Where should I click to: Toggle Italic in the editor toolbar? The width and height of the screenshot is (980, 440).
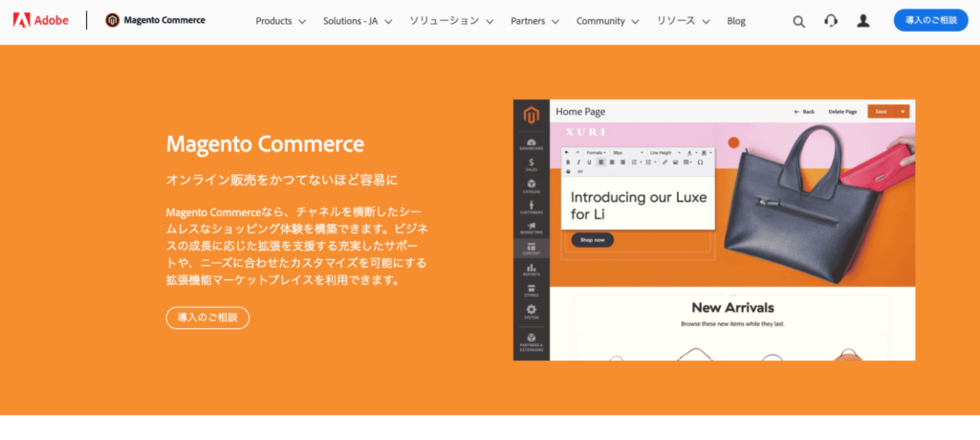(578, 162)
